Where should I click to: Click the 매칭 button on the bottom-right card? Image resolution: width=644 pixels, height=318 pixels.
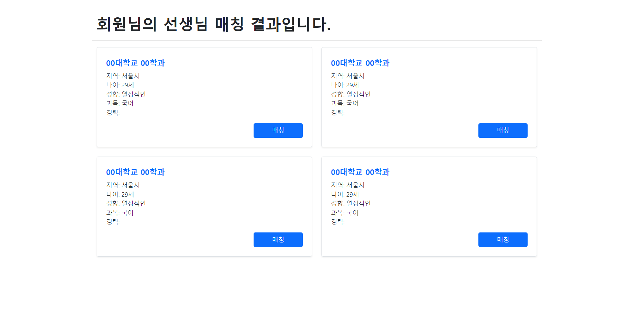(x=503, y=239)
